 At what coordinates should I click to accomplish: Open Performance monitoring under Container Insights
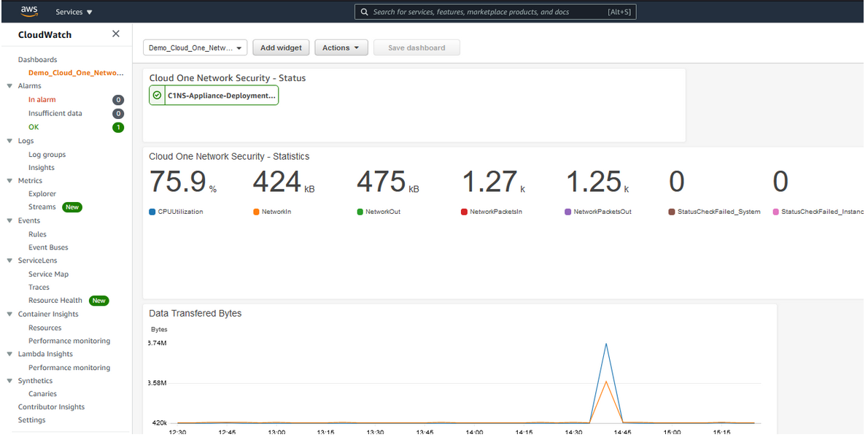pyautogui.click(x=69, y=341)
